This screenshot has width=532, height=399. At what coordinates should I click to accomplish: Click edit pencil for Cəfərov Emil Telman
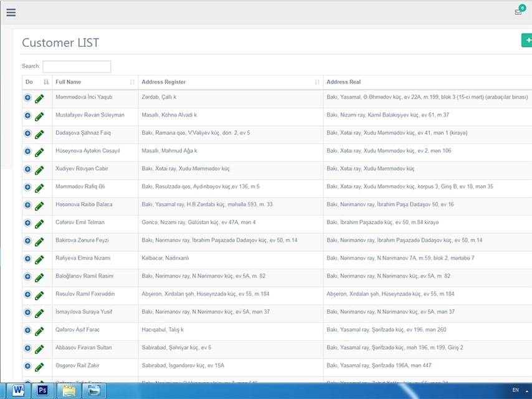(x=39, y=223)
